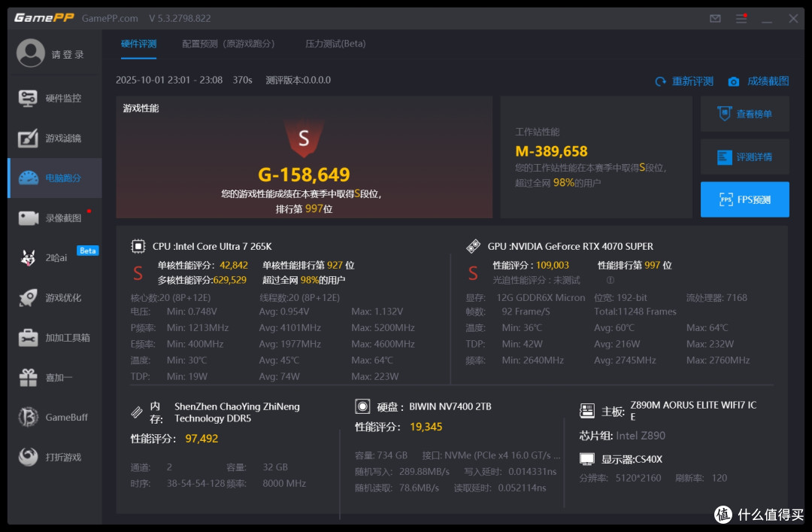Click the S rank shield badge
Screen dimensions: 812x532
[304, 138]
